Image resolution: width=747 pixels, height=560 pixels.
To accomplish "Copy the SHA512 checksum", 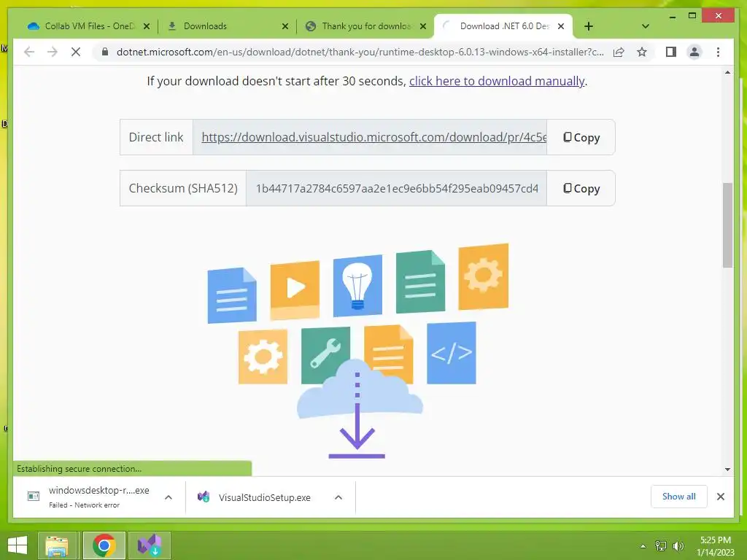I will click(581, 188).
